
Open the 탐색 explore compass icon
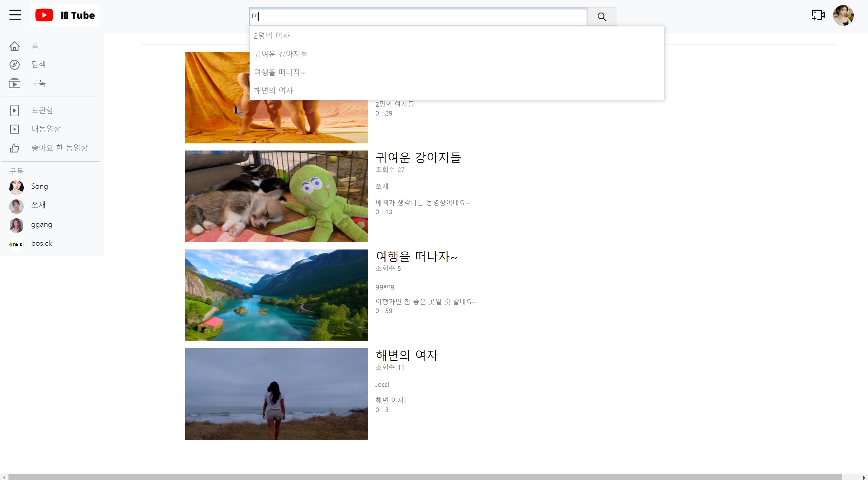pyautogui.click(x=15, y=64)
